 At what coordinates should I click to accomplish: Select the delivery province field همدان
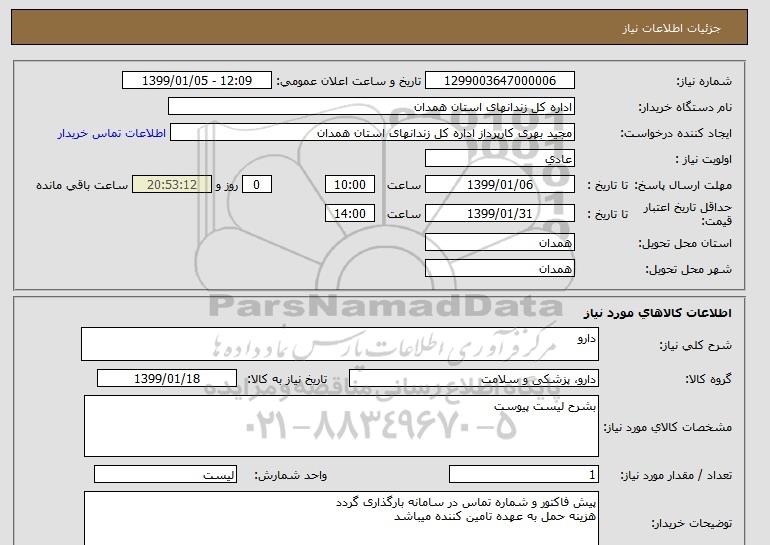499,243
